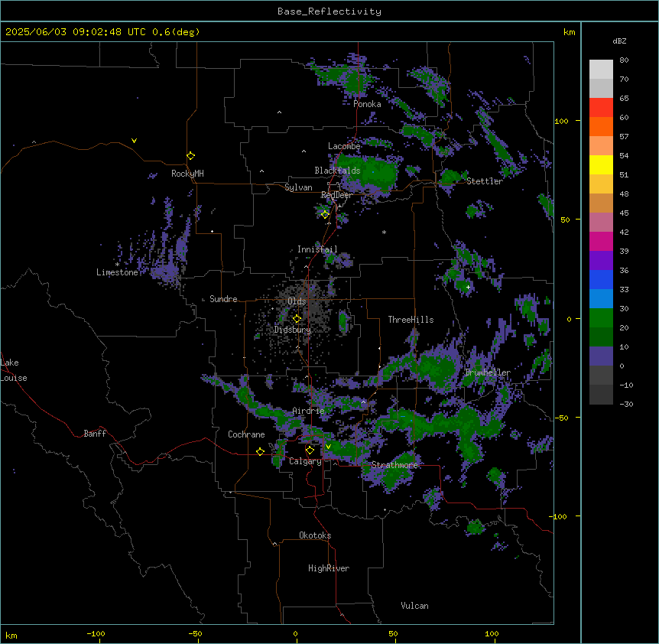Viewport: 659px width, 644px height.
Task: Click the km unit label at top right
Action: 569,32
